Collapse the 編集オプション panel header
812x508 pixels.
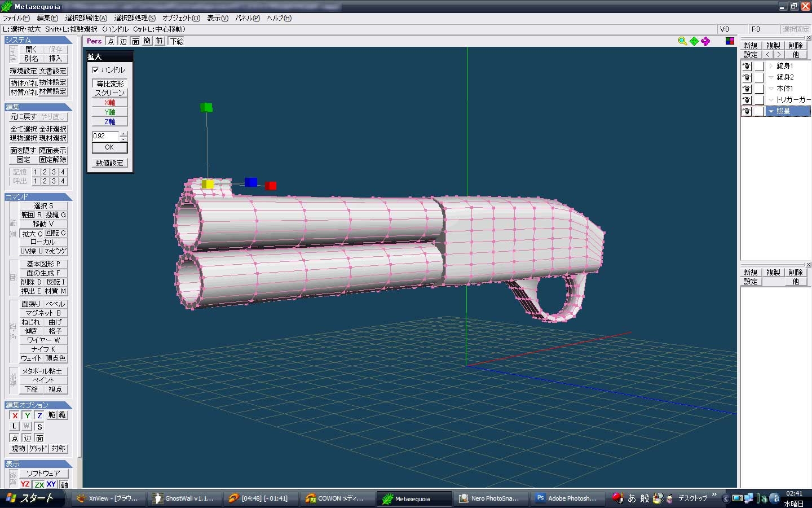coord(38,405)
